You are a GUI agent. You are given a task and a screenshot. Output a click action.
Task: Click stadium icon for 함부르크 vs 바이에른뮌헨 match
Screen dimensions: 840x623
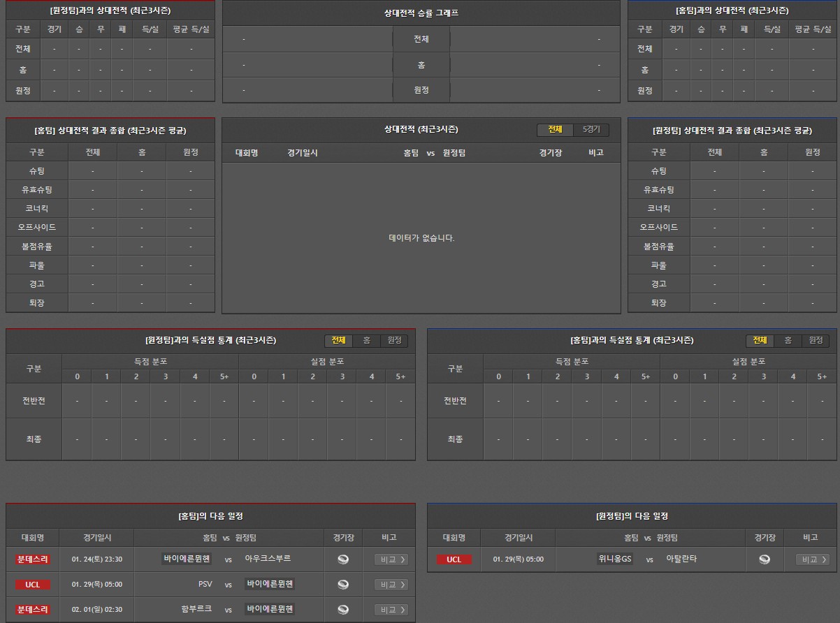click(343, 610)
